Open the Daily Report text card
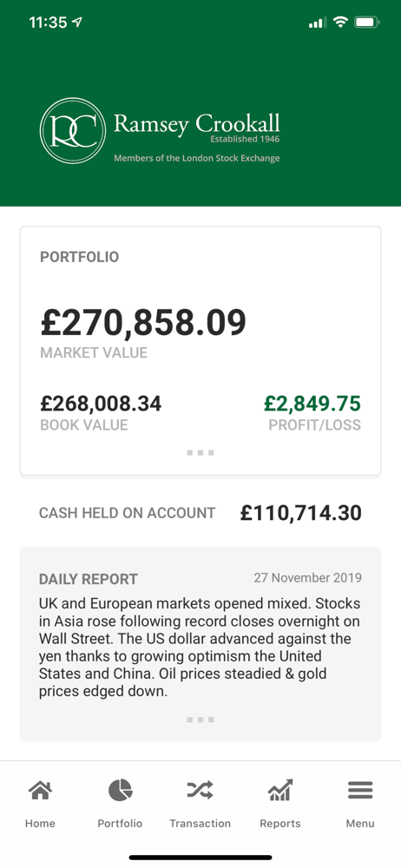Viewport: 401px width, 868px height. (200, 644)
